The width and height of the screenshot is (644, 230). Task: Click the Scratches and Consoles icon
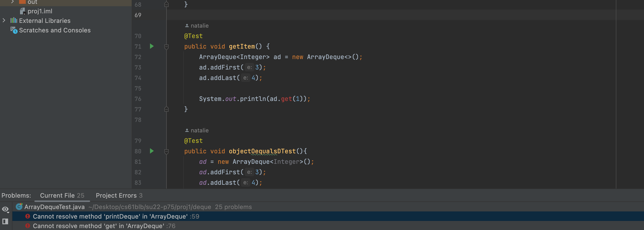(14, 30)
